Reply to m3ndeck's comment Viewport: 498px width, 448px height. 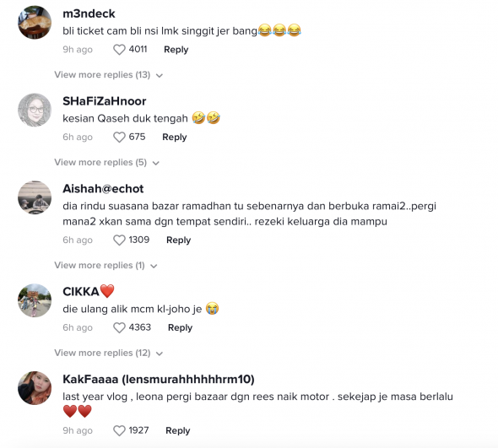[x=176, y=50]
